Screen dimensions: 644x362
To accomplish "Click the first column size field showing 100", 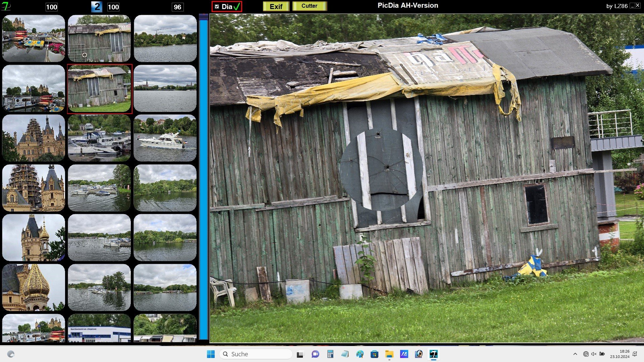I will pyautogui.click(x=51, y=7).
